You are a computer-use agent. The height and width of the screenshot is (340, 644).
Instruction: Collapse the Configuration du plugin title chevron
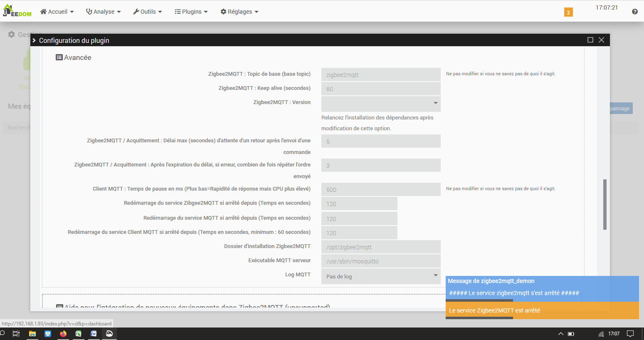click(x=34, y=40)
